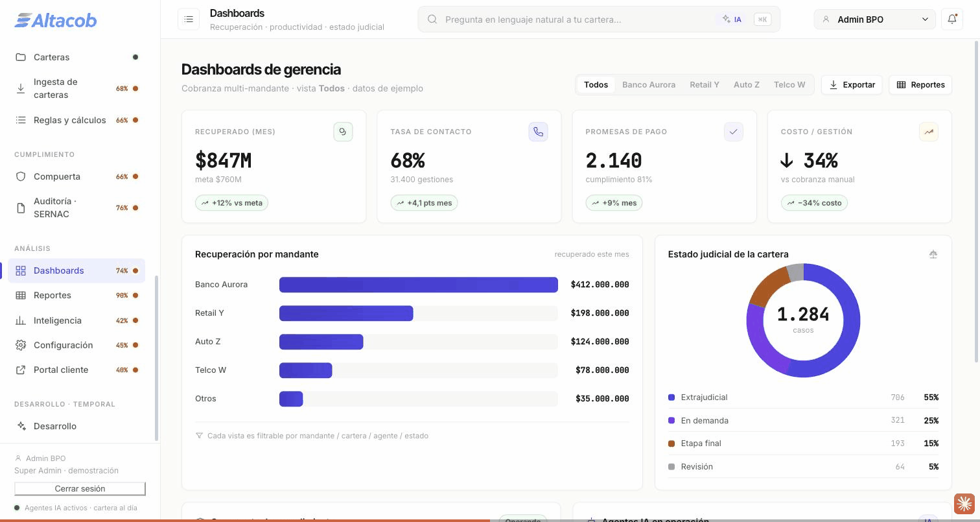Click the Portal cliente external-link icon
This screenshot has height=522, width=980.
point(21,370)
